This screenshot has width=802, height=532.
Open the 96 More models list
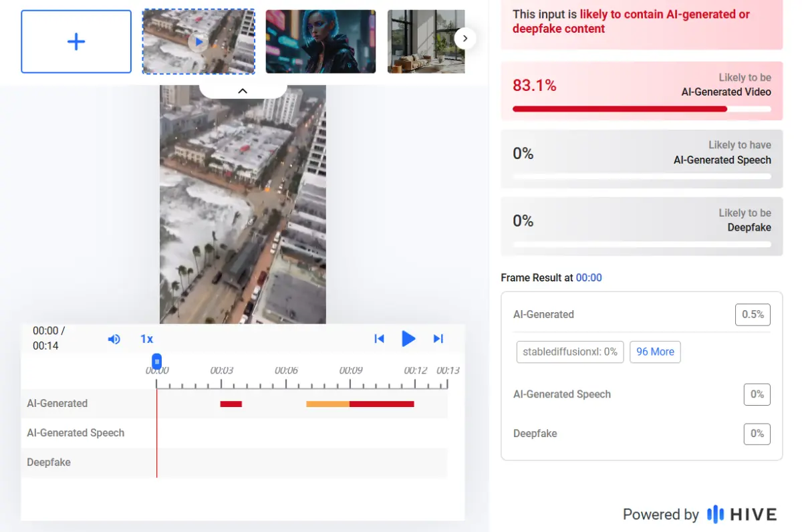[655, 352]
